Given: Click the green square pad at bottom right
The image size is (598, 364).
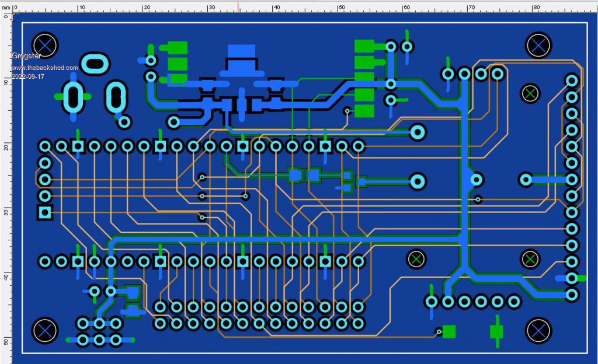Looking at the screenshot, I should tap(449, 331).
